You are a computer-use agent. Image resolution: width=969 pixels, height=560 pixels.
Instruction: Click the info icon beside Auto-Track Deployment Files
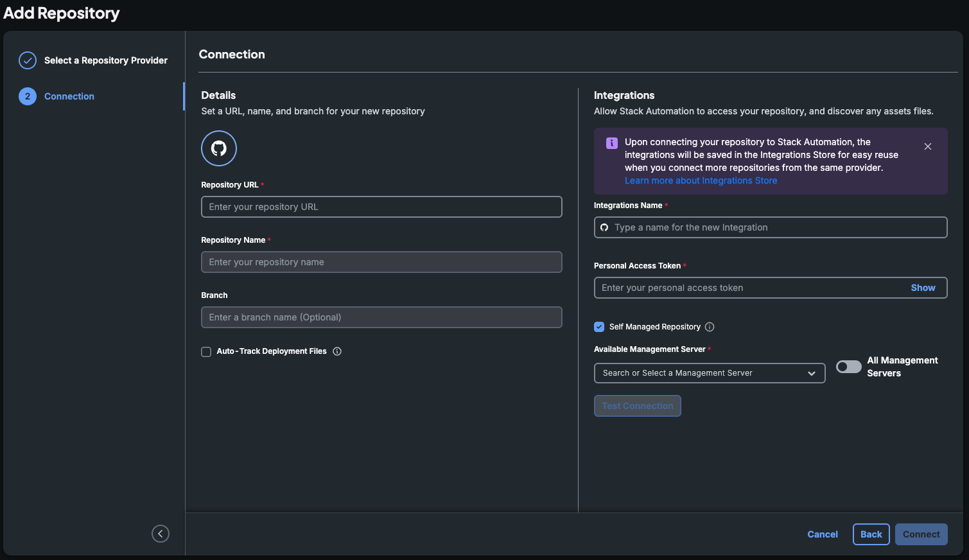(337, 351)
